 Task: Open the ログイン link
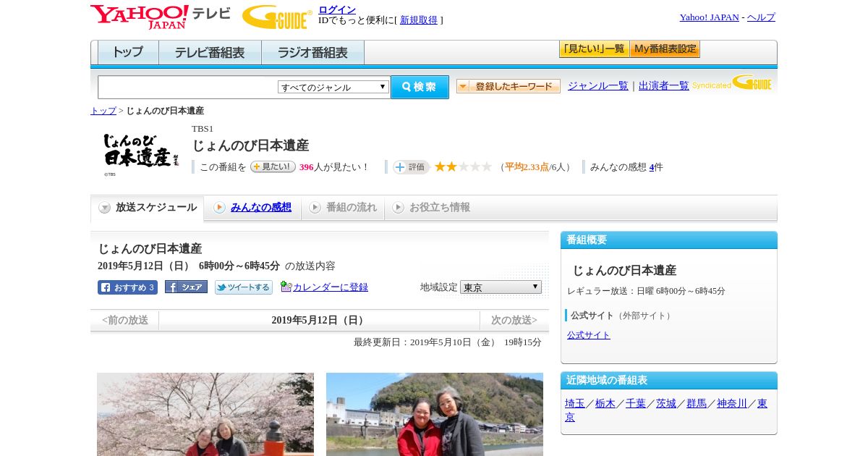pyautogui.click(x=337, y=9)
